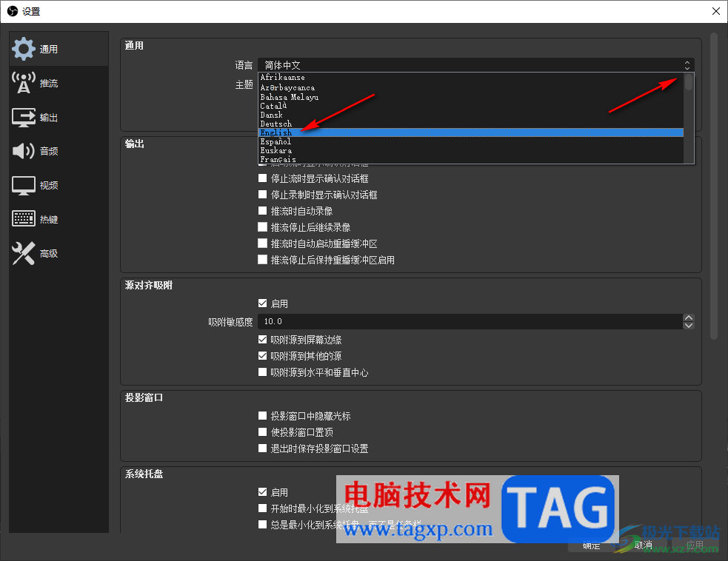Click the 吸附敏感度 value field
Image resolution: width=728 pixels, height=561 pixels.
pyautogui.click(x=470, y=321)
